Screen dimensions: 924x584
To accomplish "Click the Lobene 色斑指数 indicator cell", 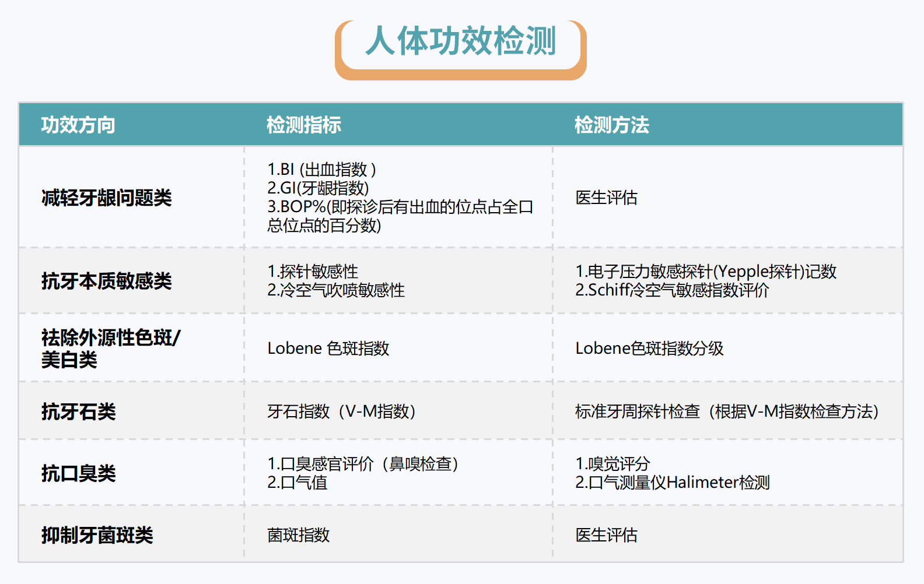I will point(328,349).
